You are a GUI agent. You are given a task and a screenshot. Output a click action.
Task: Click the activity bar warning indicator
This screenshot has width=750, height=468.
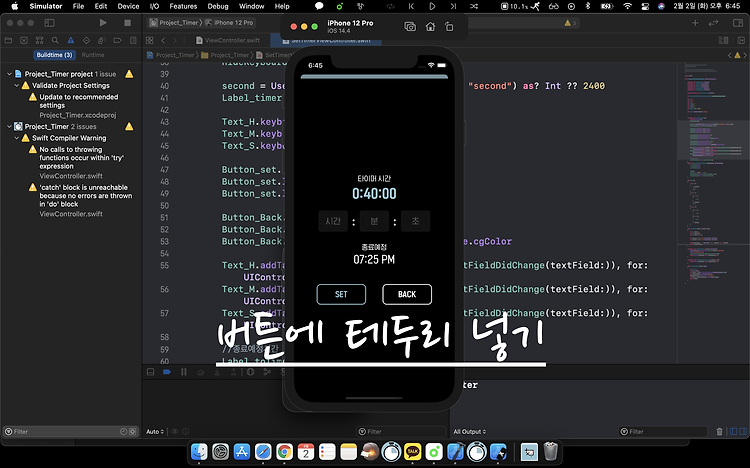[570, 22]
